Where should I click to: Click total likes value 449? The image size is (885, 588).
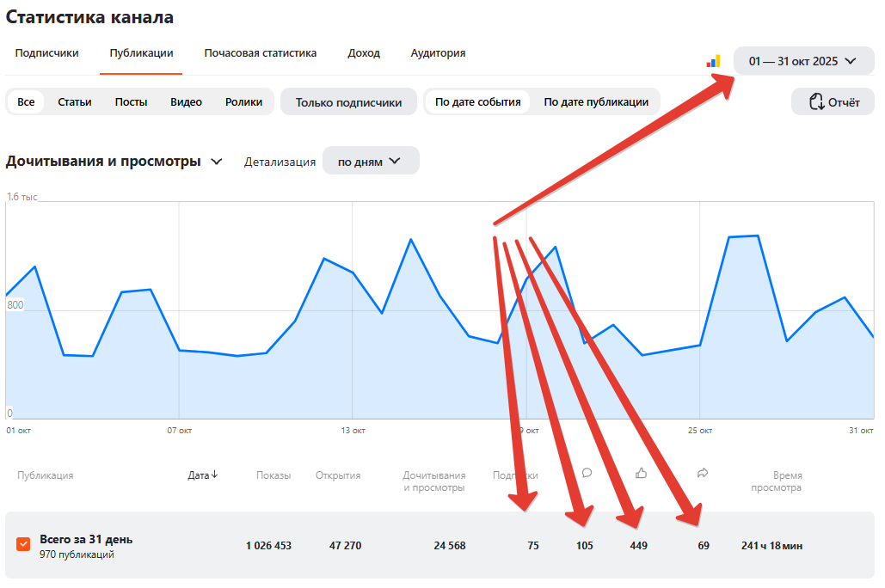pyautogui.click(x=638, y=546)
